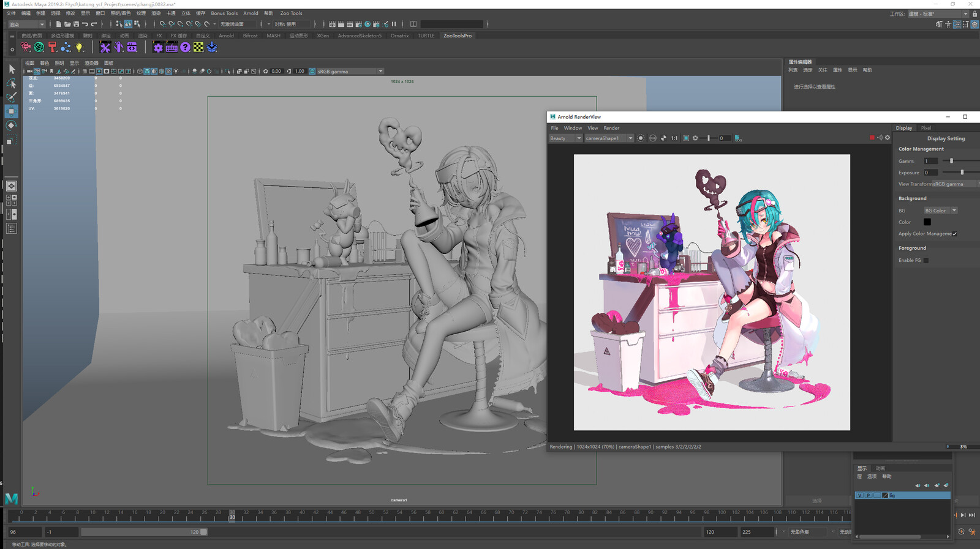Click the step forward playback button
Screen dimensions: 980x549
tap(963, 515)
